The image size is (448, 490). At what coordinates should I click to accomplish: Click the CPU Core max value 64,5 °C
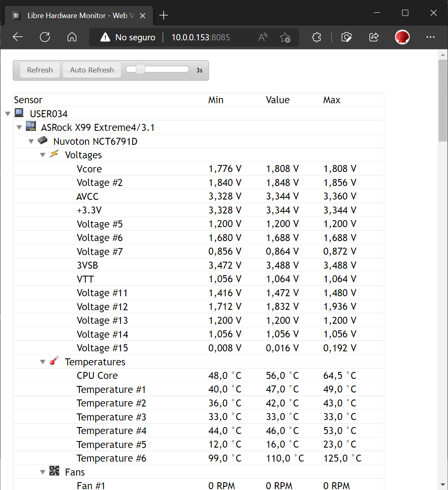(x=339, y=375)
